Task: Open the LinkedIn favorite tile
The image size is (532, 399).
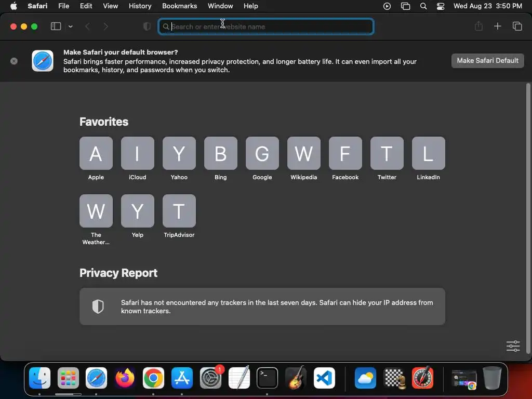Action: pyautogui.click(x=429, y=153)
